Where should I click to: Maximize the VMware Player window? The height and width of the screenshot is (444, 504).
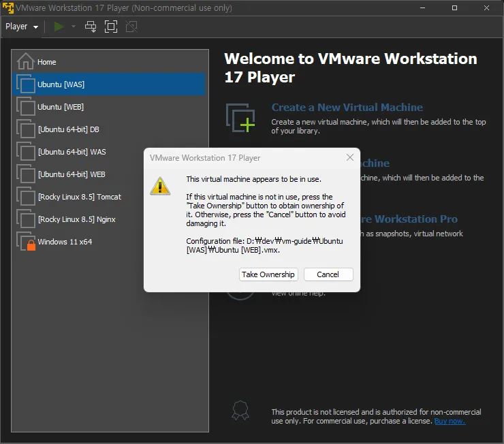click(454, 7)
